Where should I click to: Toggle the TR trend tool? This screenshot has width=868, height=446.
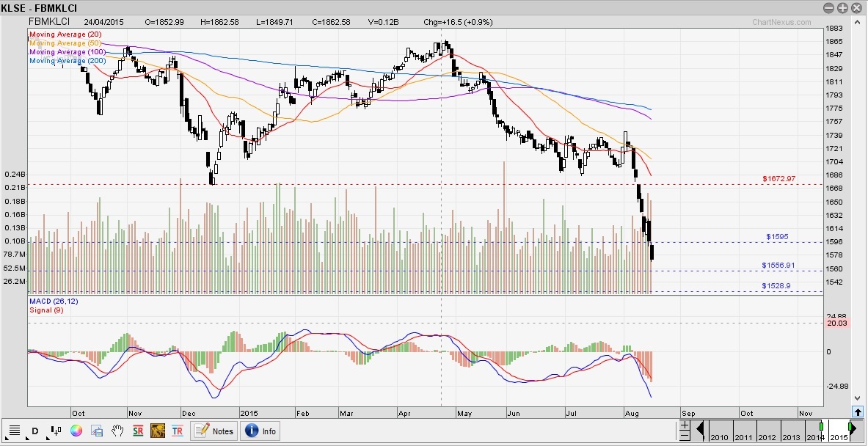click(x=178, y=431)
